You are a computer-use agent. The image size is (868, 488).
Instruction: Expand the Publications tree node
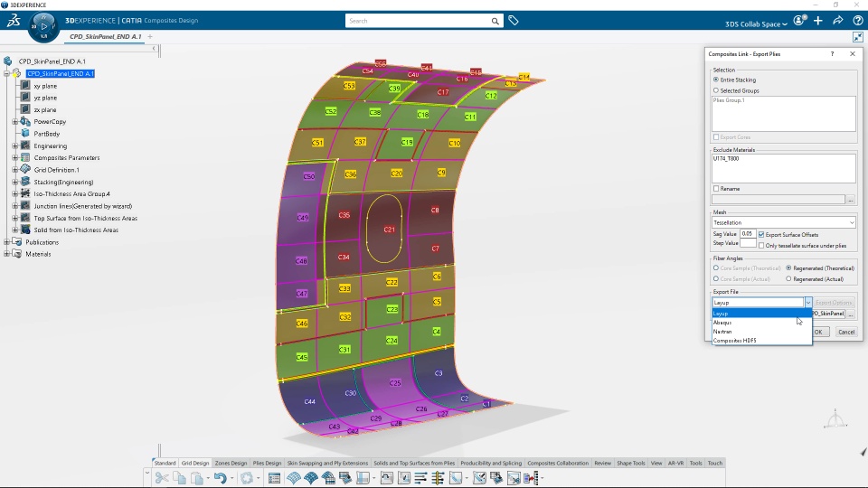6,242
